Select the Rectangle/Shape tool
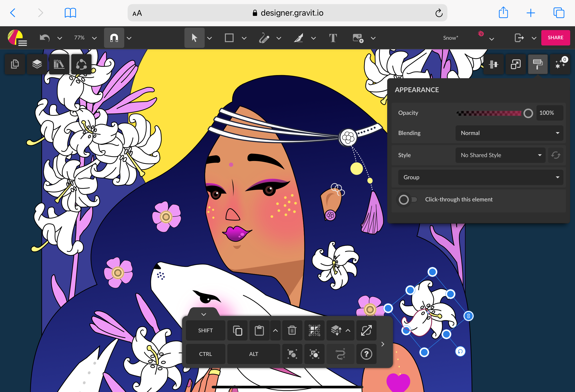Screen dimensions: 575x392 pyautogui.click(x=229, y=39)
